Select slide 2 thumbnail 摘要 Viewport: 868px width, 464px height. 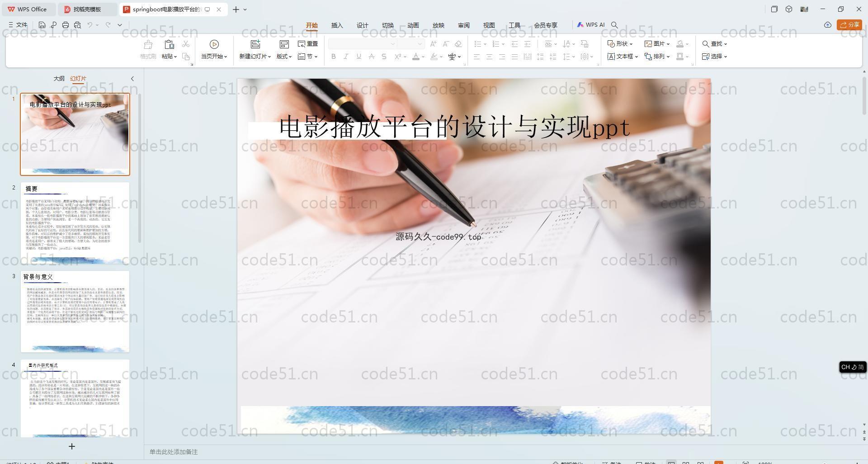pyautogui.click(x=75, y=223)
